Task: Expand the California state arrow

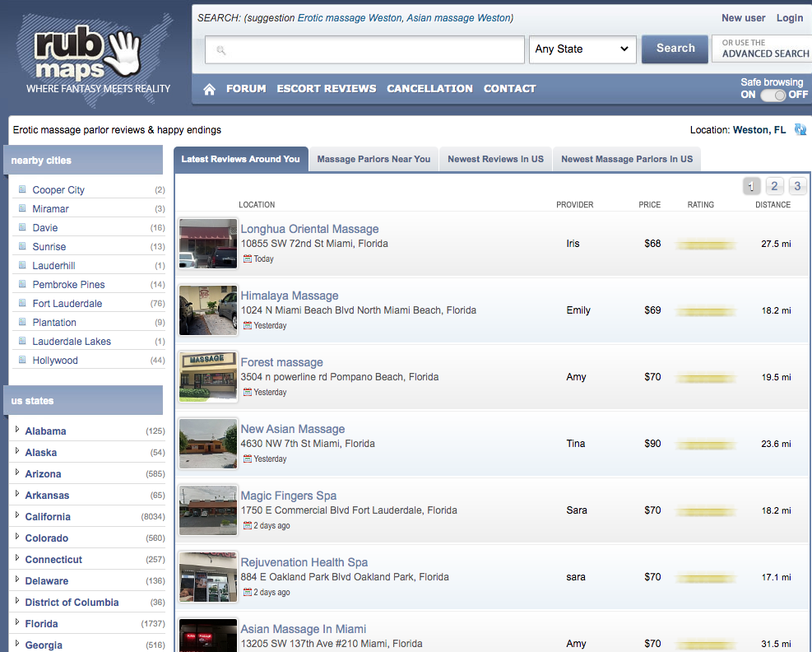Action: tap(17, 515)
